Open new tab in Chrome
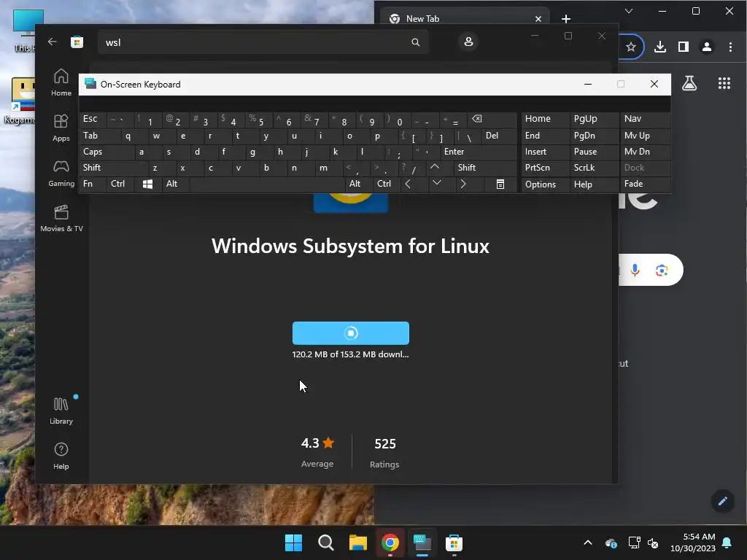The image size is (747, 560). 566,19
